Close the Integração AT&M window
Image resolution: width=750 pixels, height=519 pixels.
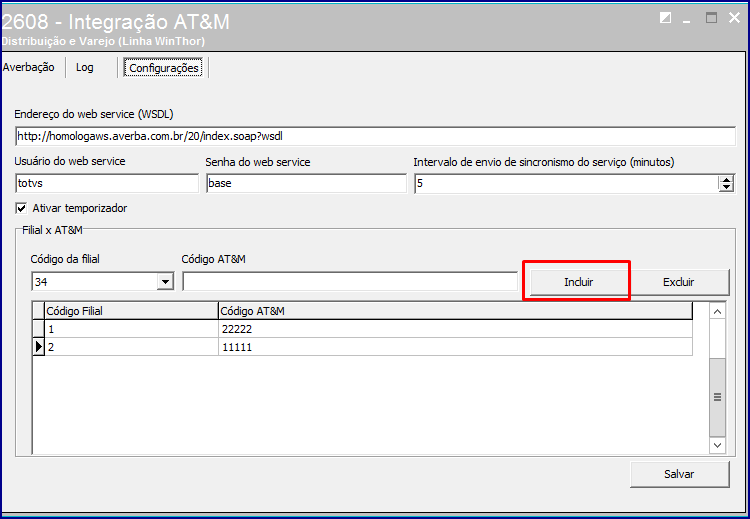(x=734, y=18)
